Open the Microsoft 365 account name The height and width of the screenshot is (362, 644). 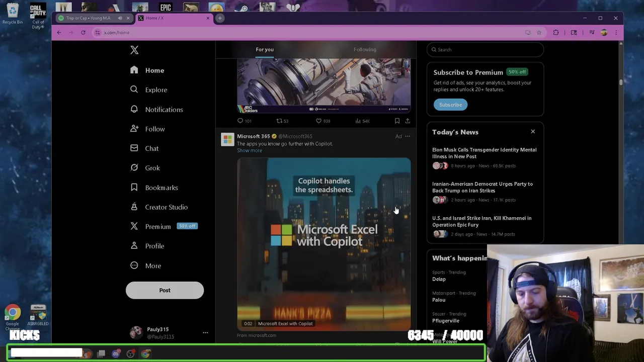pos(254,136)
